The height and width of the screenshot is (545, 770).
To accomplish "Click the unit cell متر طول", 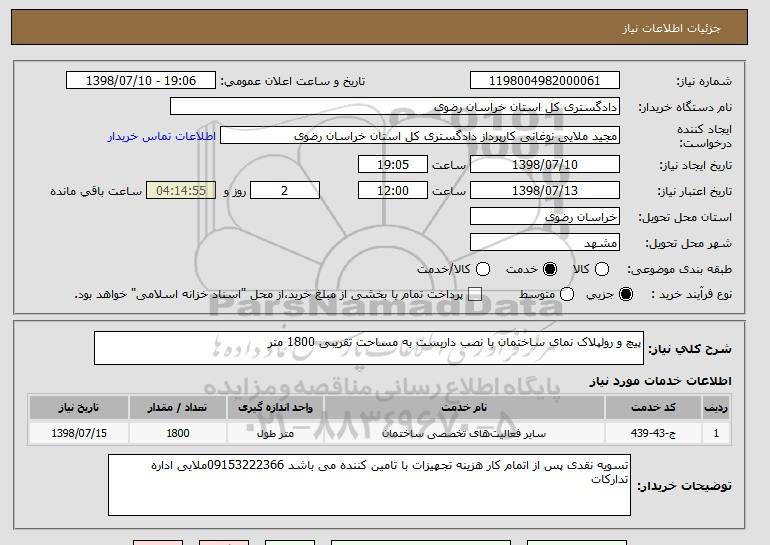I will click(x=275, y=434).
